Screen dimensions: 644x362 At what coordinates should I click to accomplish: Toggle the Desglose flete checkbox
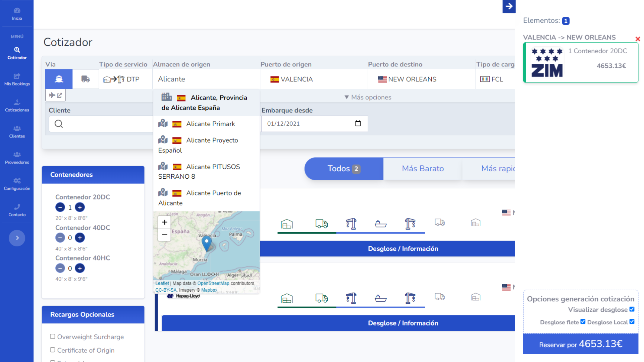583,321
